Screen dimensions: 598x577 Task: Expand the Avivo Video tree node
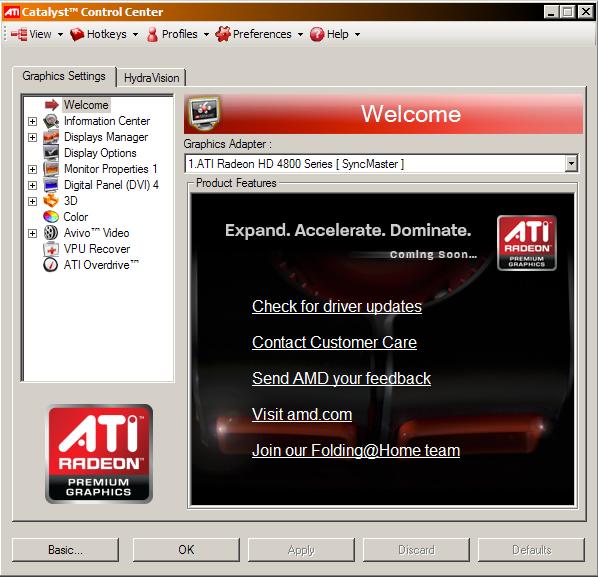[x=32, y=233]
